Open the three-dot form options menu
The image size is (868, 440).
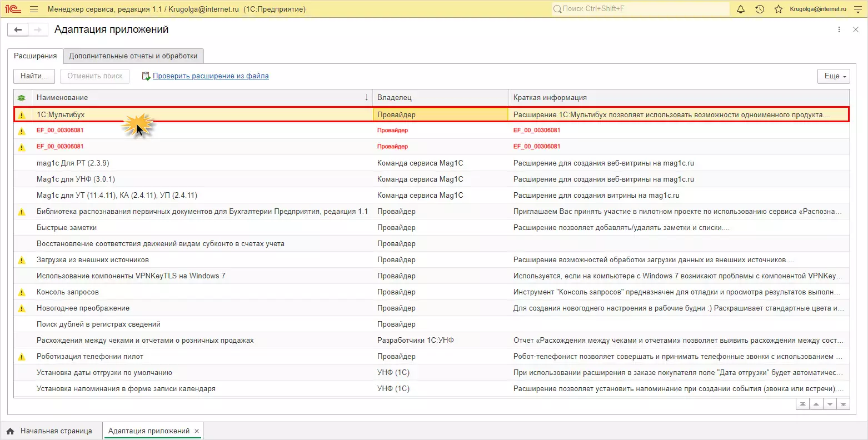(839, 29)
